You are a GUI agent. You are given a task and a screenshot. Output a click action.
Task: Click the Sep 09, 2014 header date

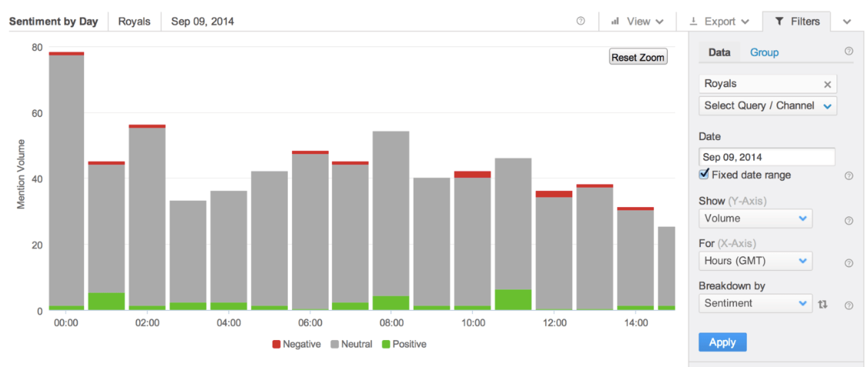(x=203, y=22)
